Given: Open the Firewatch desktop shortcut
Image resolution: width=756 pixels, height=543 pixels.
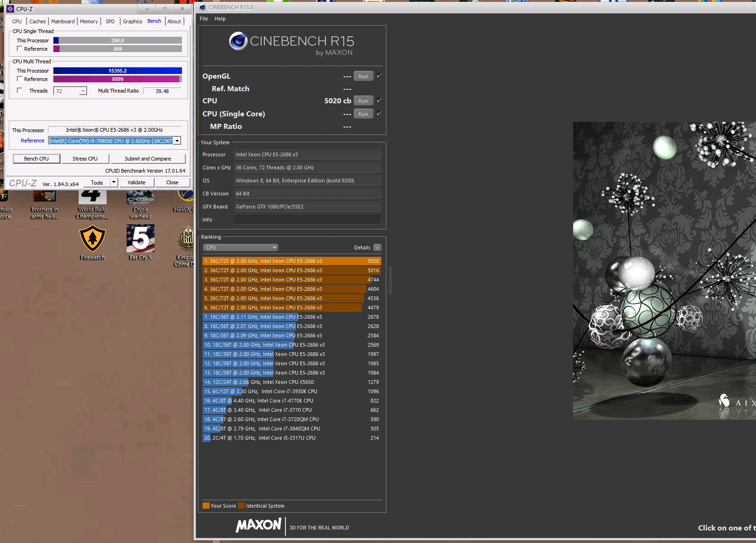Looking at the screenshot, I should click(93, 242).
